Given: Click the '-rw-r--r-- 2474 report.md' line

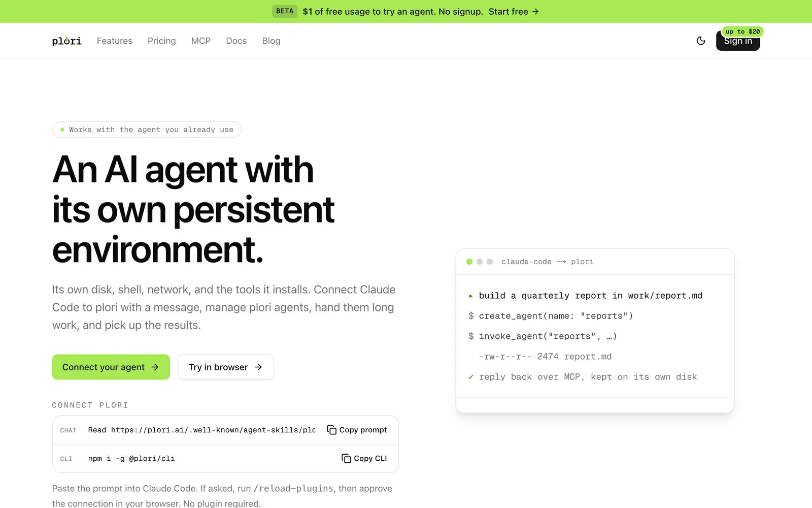Looking at the screenshot, I should pos(545,357).
